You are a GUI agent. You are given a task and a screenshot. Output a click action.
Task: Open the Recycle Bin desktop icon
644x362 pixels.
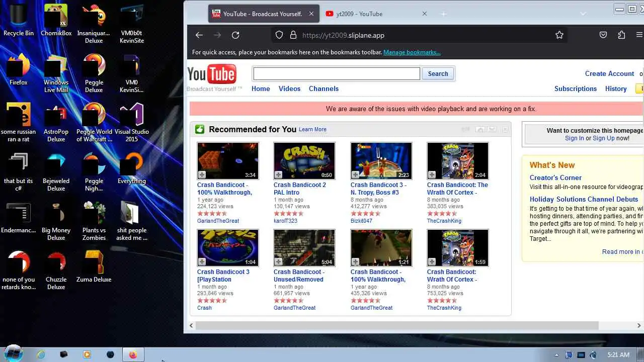(19, 20)
